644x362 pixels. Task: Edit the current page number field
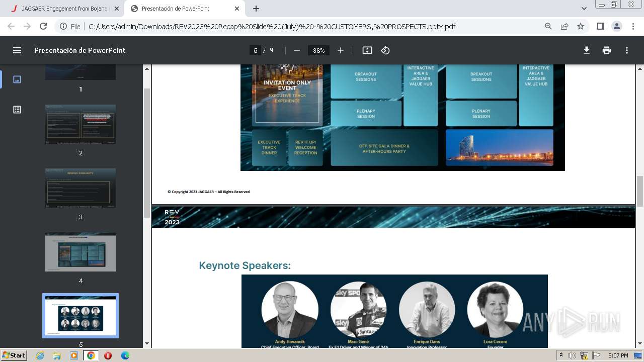(255, 50)
